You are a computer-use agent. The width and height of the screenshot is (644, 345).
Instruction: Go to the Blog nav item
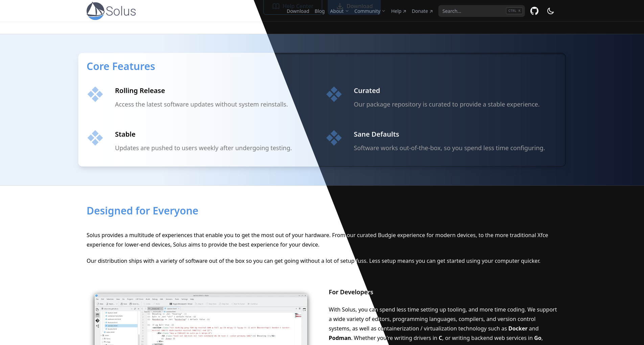319,11
